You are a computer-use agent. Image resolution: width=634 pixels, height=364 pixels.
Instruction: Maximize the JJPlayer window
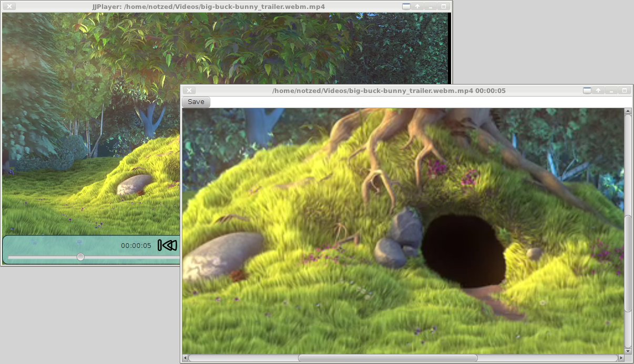click(444, 7)
